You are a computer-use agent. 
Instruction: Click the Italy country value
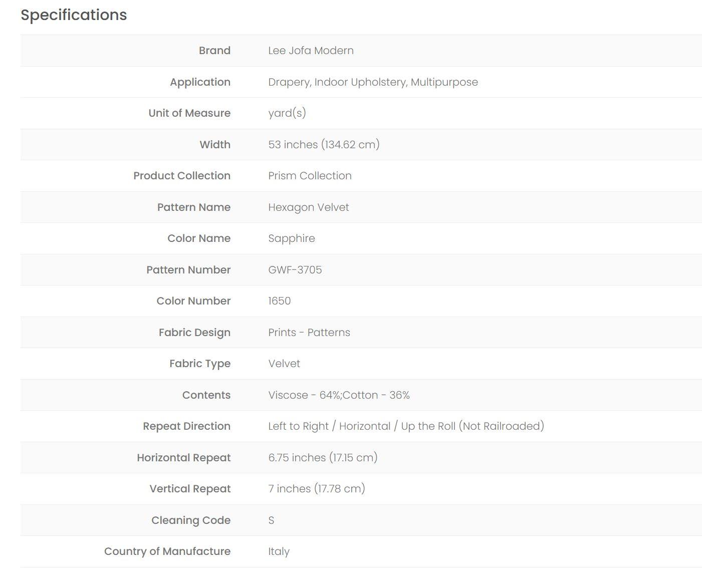(279, 551)
